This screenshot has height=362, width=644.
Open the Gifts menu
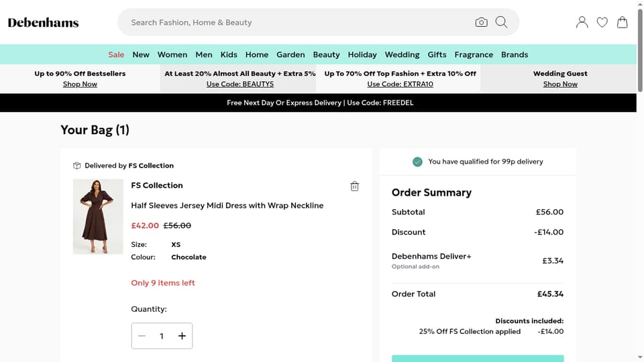click(x=437, y=54)
